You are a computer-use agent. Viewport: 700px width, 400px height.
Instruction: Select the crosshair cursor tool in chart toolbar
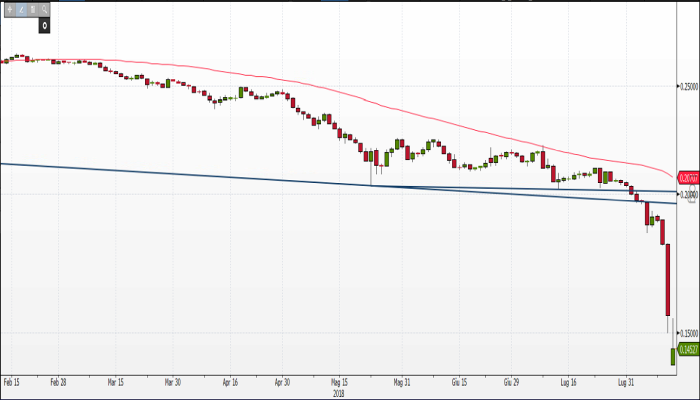9,8
